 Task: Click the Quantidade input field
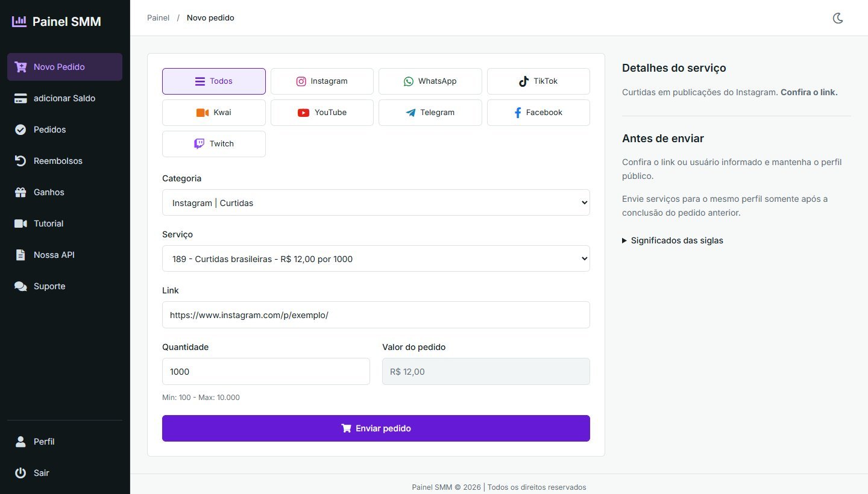(266, 371)
